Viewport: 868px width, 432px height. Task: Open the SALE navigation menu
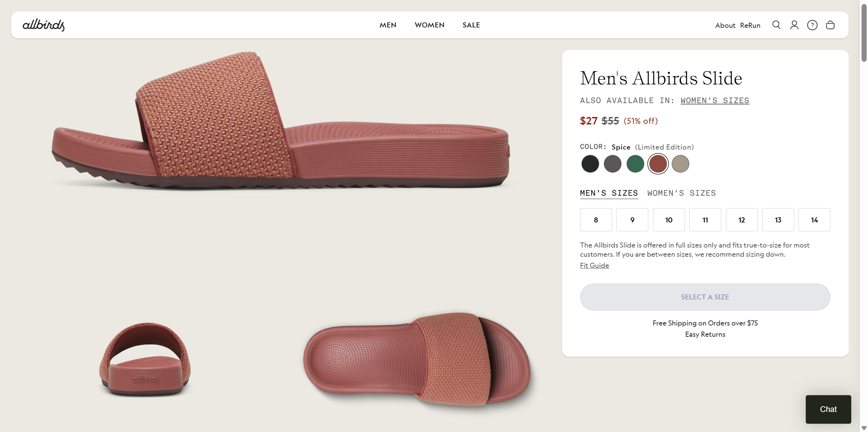tap(471, 25)
